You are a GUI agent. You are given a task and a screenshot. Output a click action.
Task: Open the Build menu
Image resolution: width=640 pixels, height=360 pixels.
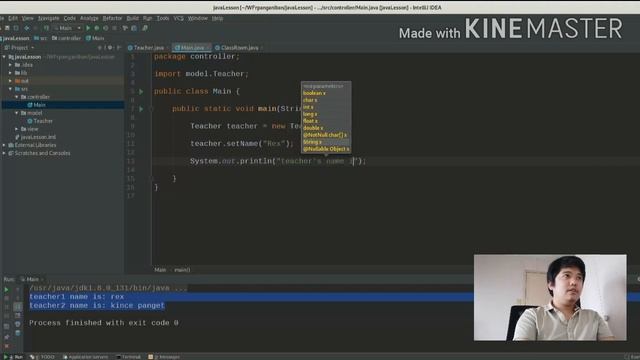(133, 18)
